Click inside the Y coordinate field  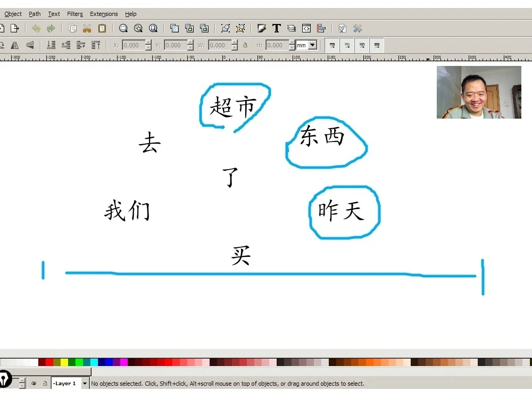pos(176,45)
